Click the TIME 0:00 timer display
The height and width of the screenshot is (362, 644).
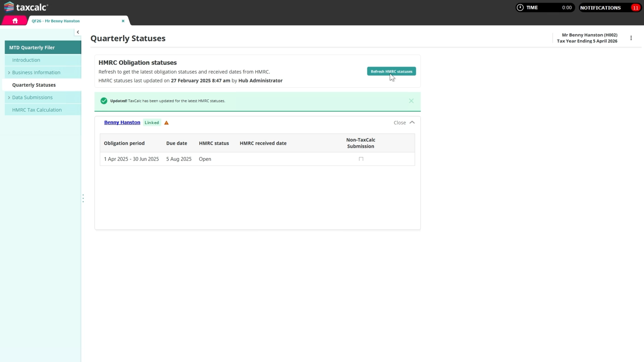[545, 8]
